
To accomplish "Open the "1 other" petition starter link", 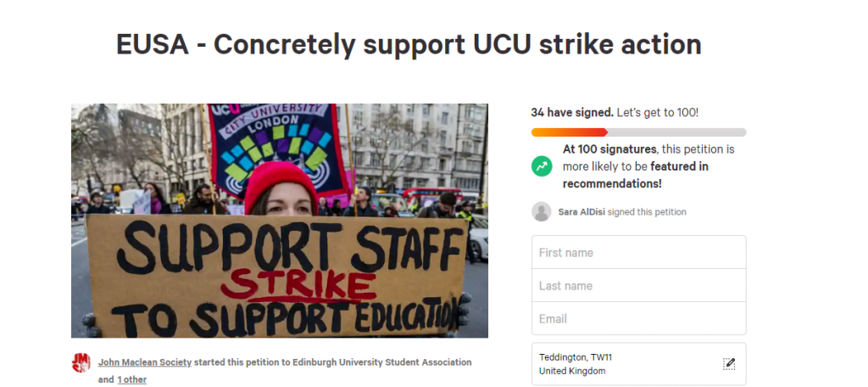I will 131,380.
